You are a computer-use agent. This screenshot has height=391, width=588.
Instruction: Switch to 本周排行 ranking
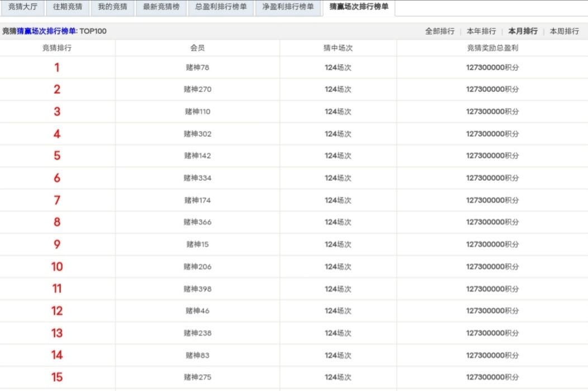[565, 31]
